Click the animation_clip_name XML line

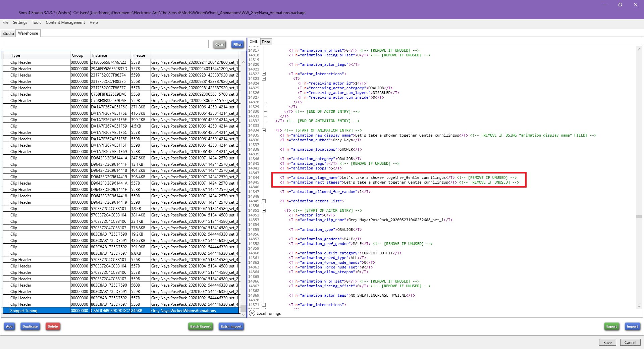[x=371, y=220]
